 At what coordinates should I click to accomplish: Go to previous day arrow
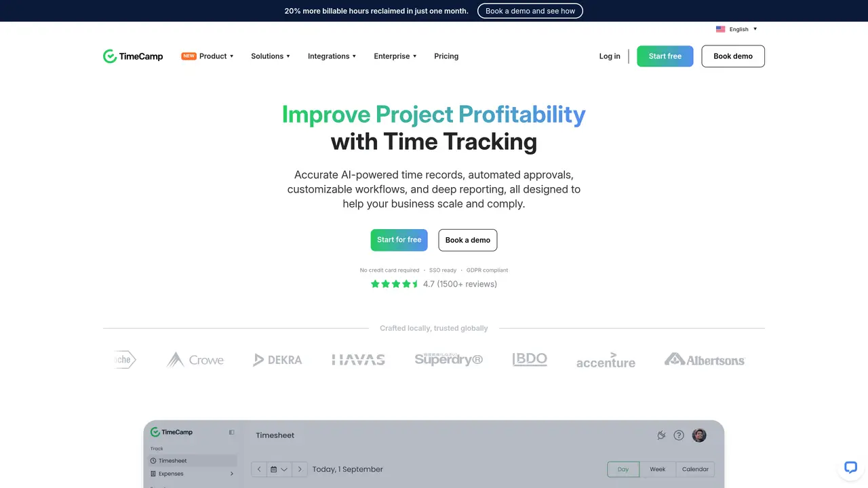click(259, 469)
